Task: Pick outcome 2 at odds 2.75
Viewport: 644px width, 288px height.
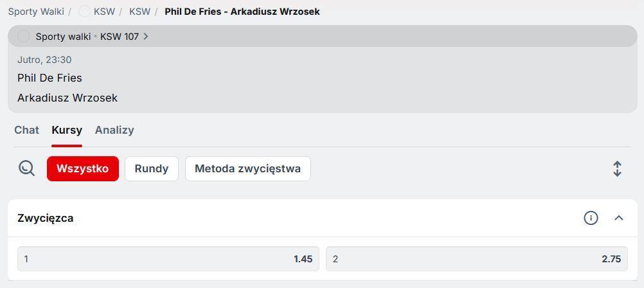Action: (x=477, y=259)
